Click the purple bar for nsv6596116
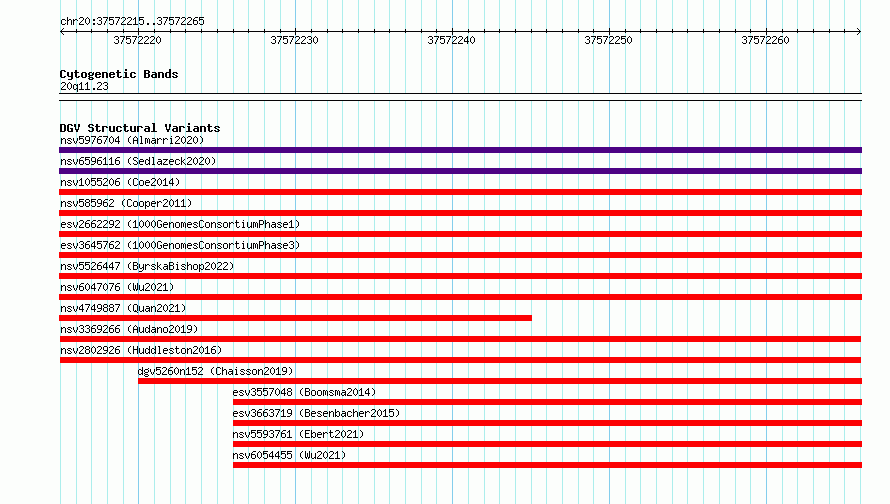Screen dimensions: 890x504 (x=460, y=171)
